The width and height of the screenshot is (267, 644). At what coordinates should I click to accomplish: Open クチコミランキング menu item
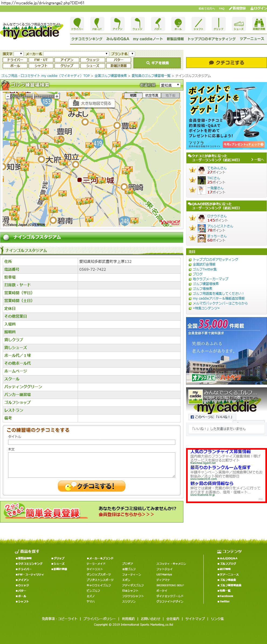click(x=87, y=39)
